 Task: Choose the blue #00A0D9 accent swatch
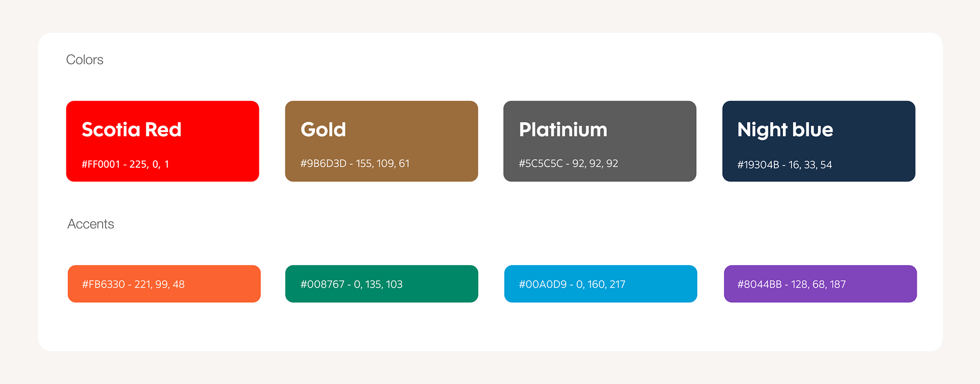tap(601, 284)
